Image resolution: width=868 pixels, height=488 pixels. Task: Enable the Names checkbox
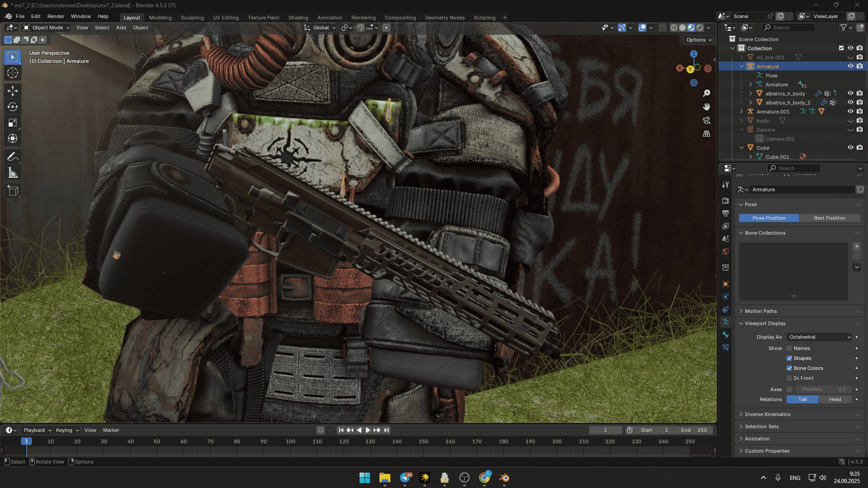[789, 348]
